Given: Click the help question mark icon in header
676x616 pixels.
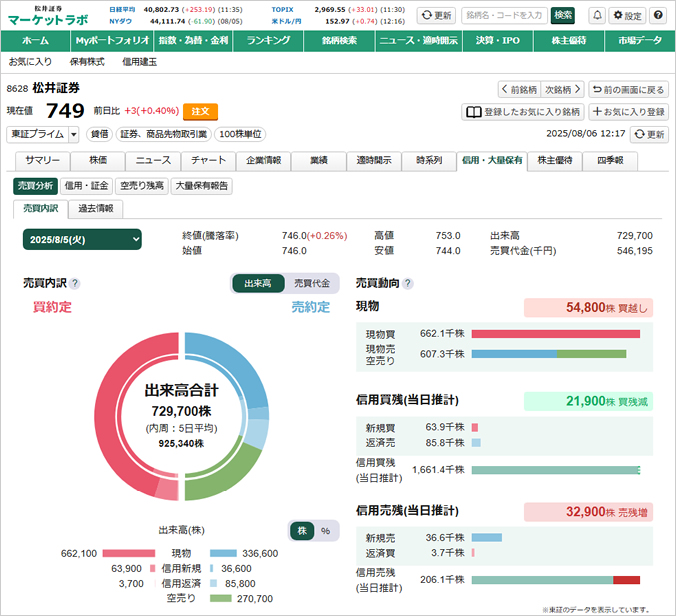Looking at the screenshot, I should 658,16.
